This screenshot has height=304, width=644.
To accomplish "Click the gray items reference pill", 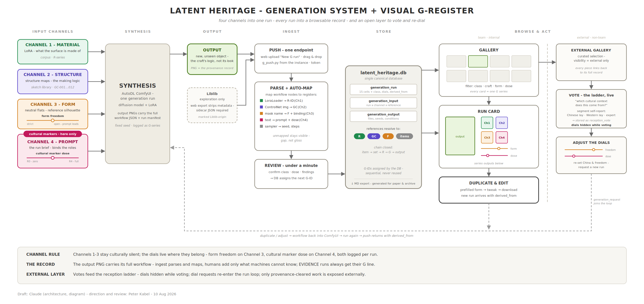I will (x=404, y=136).
